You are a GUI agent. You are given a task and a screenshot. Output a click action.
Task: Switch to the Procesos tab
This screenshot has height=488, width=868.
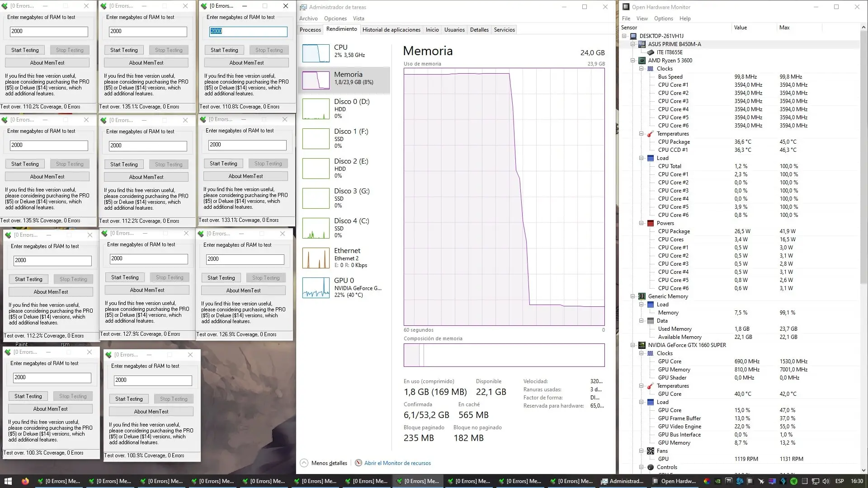click(310, 30)
